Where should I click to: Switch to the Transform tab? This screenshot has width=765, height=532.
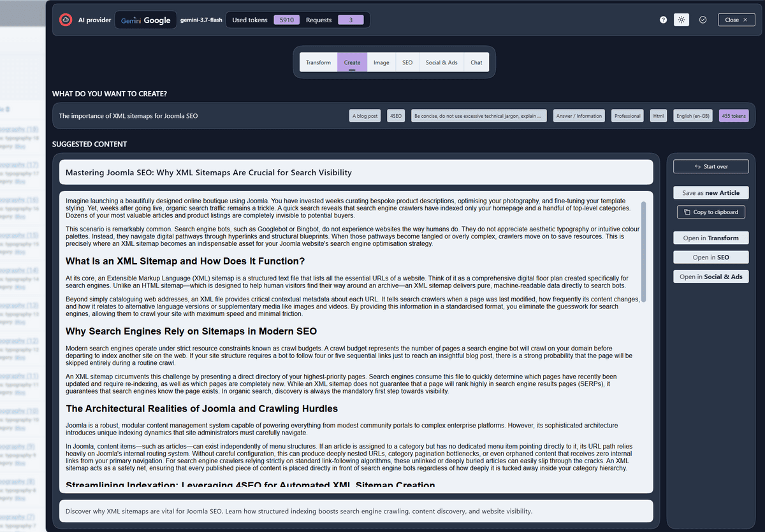click(x=318, y=62)
